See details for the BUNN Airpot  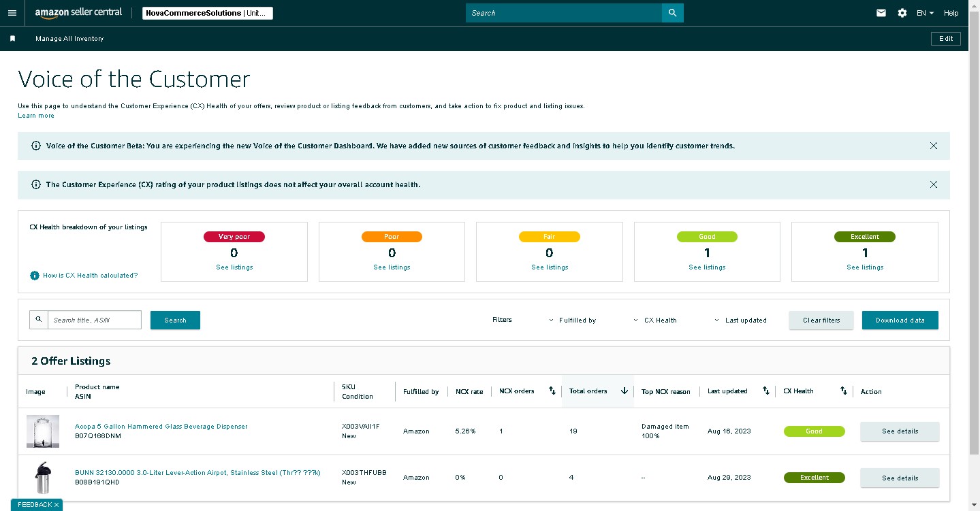(900, 478)
